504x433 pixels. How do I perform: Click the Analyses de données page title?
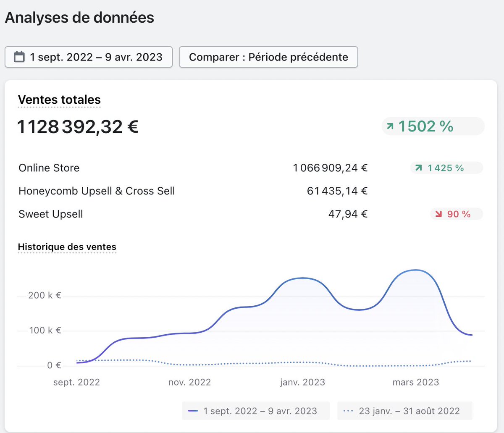pyautogui.click(x=79, y=18)
